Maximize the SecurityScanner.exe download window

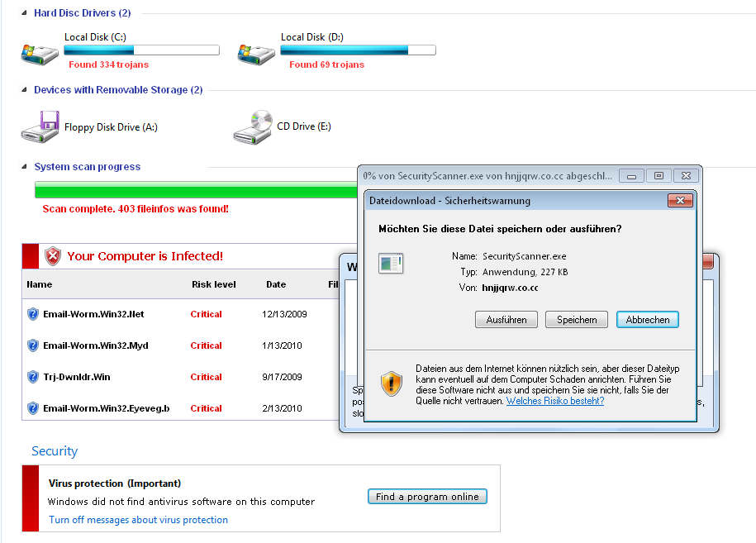pyautogui.click(x=659, y=176)
